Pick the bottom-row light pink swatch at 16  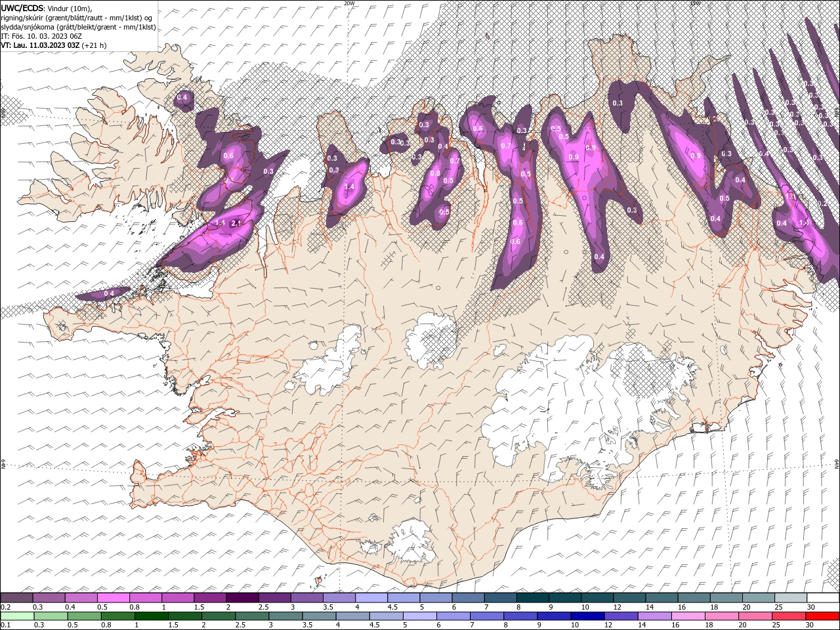(688, 616)
